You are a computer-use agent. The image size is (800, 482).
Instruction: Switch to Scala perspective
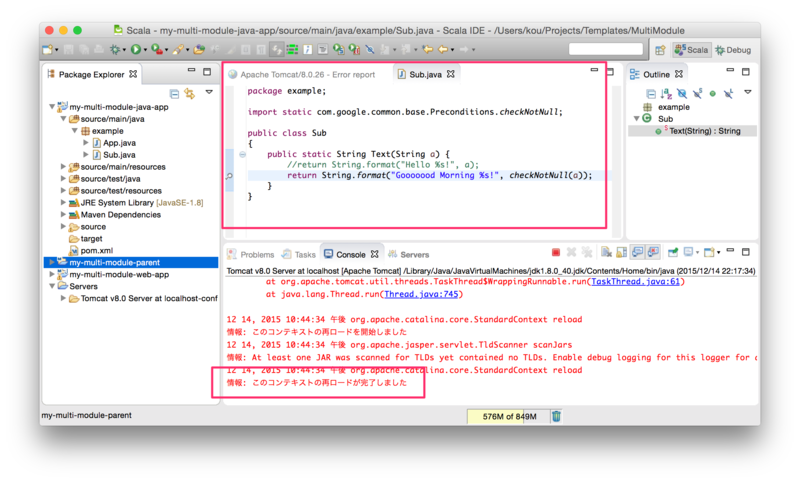point(691,50)
